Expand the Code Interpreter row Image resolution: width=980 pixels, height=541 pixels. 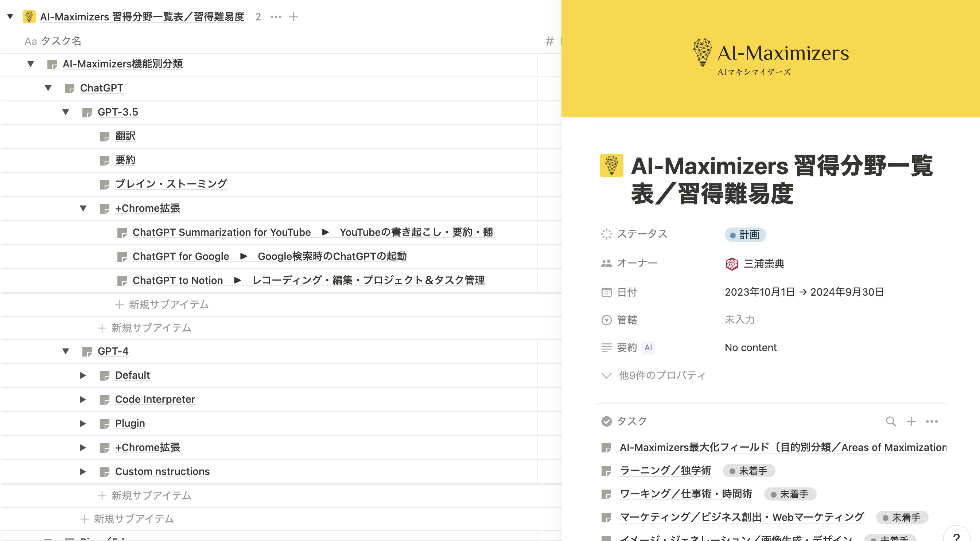point(83,400)
